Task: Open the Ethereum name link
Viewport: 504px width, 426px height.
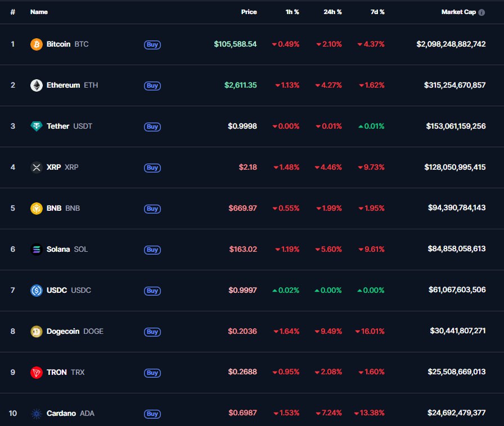Action: pyautogui.click(x=63, y=85)
